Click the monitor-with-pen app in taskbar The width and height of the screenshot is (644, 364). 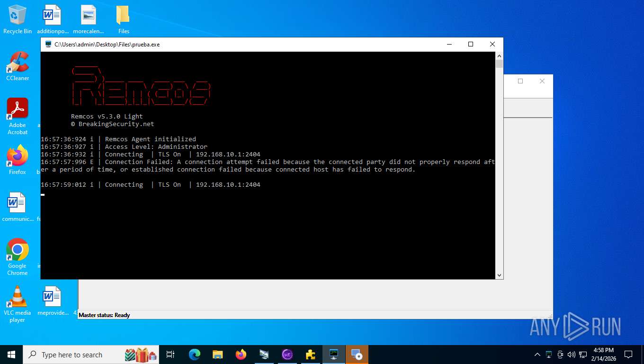(x=264, y=355)
